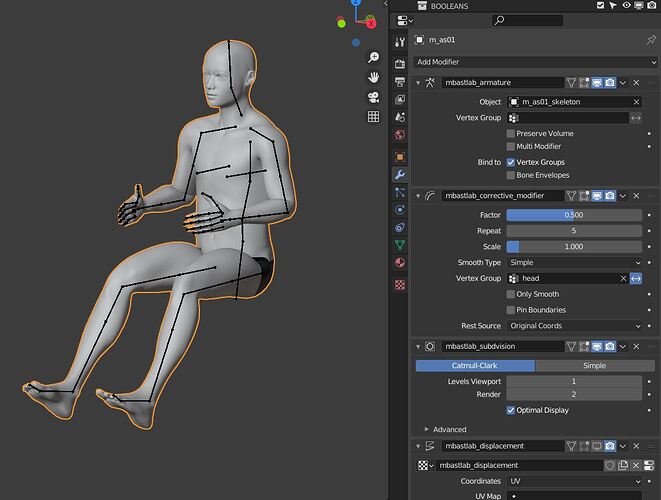This screenshot has height=500, width=661.
Task: Open the displacement Coordinates UV dropdown
Action: pyautogui.click(x=574, y=481)
